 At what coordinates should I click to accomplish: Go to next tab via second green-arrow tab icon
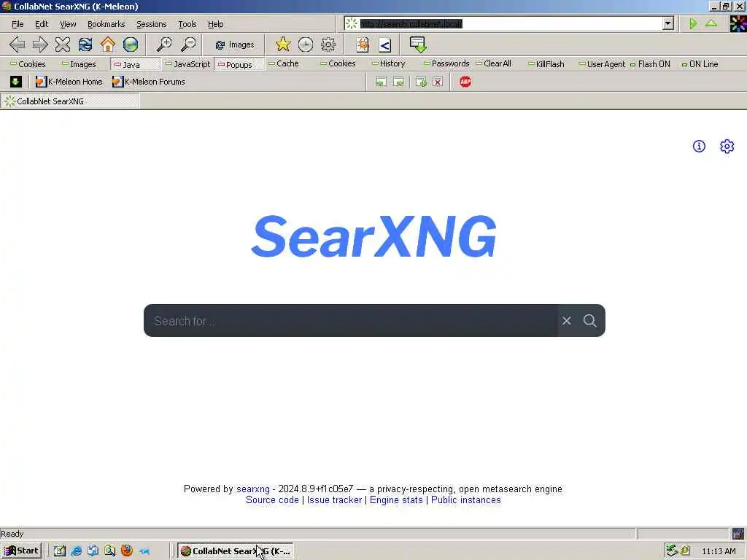click(398, 82)
